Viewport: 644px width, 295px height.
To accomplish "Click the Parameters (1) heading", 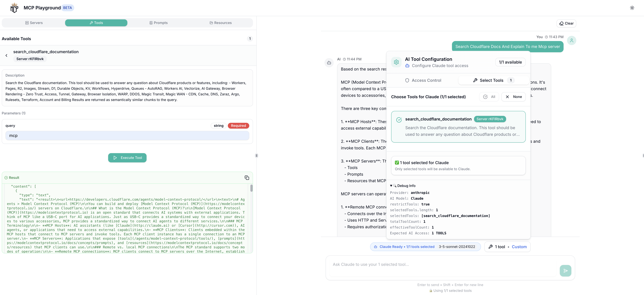I will (13, 113).
